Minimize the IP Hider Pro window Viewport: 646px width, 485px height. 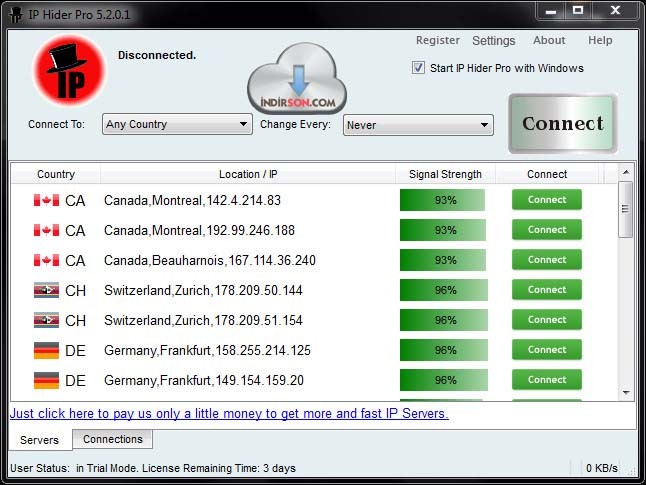[x=551, y=11]
